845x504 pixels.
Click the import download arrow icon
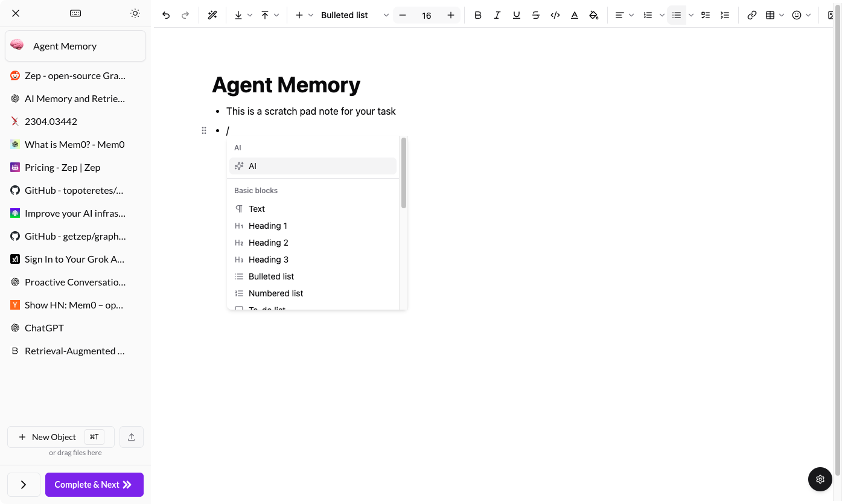[238, 15]
